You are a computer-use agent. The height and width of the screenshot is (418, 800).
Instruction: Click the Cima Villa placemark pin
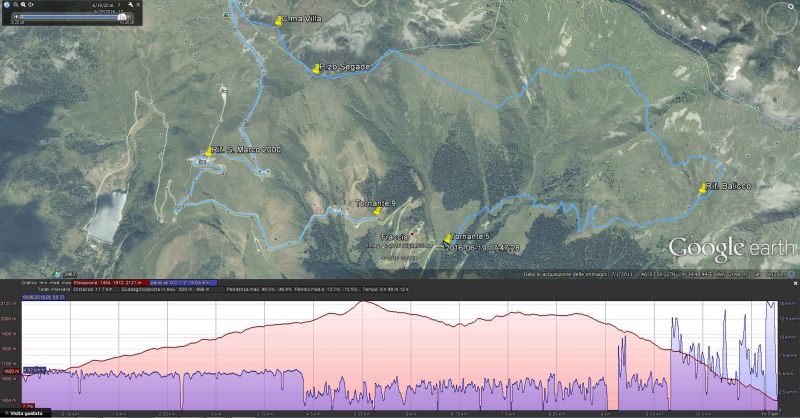[x=278, y=21]
